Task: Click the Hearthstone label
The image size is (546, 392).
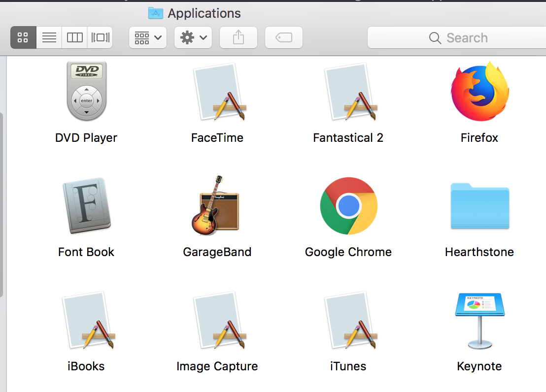Action: (x=479, y=252)
